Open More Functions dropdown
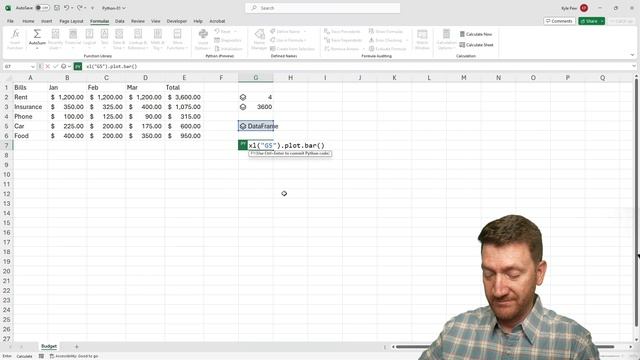This screenshot has height=360, width=640. [x=178, y=40]
